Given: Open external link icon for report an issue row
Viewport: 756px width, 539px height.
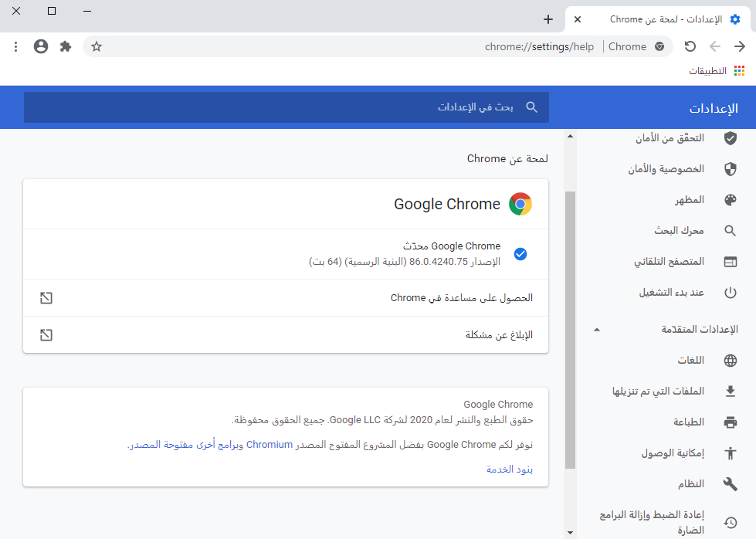Looking at the screenshot, I should pyautogui.click(x=46, y=335).
